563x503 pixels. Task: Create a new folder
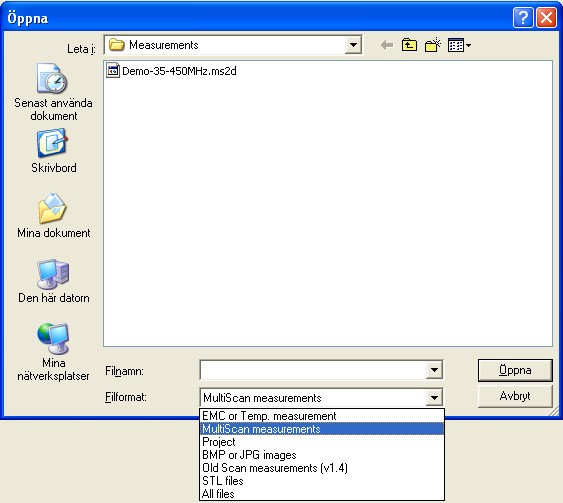[432, 45]
